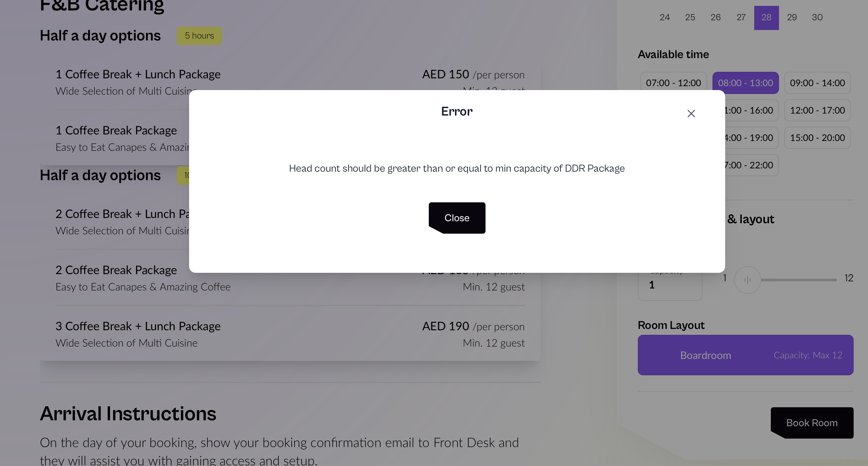The width and height of the screenshot is (868, 466).
Task: Click the highlighted date 28
Action: (766, 18)
